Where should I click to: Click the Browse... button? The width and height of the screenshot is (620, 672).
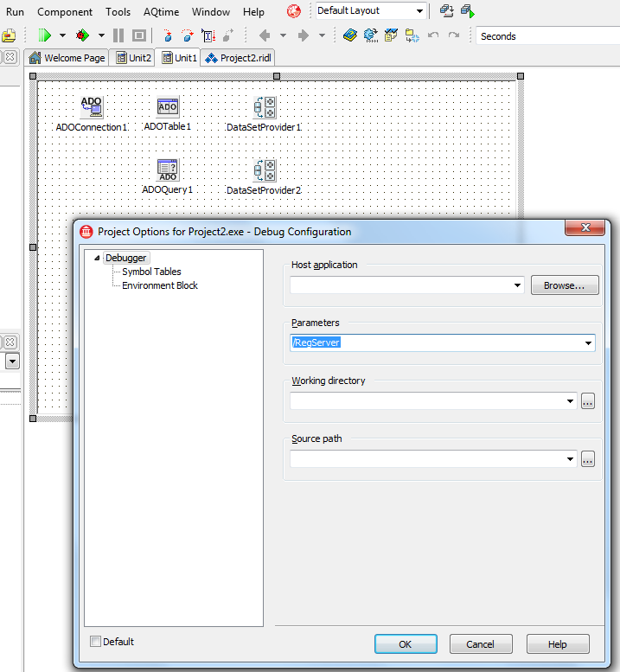pos(565,285)
